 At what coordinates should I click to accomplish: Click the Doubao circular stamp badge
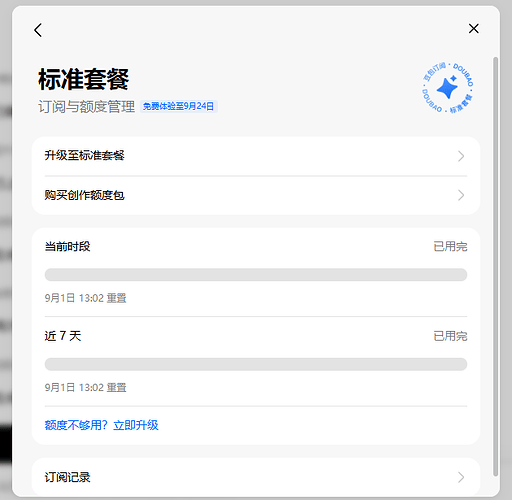[x=447, y=88]
